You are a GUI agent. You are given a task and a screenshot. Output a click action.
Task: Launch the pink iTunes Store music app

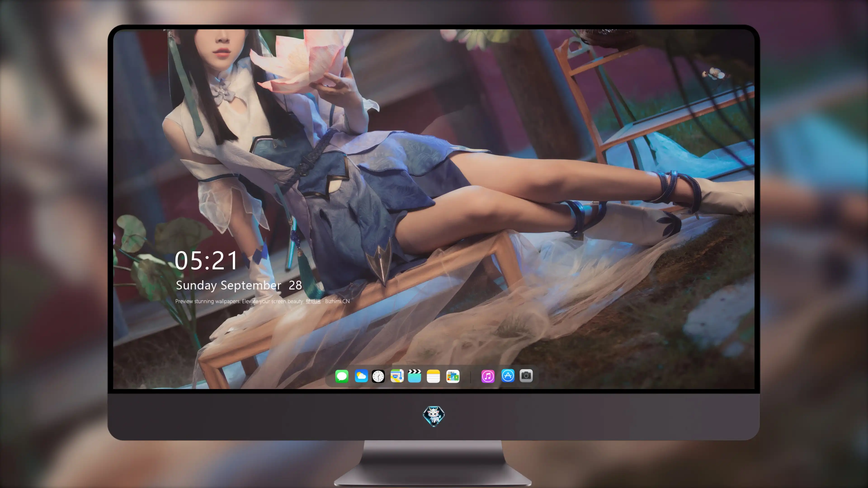(488, 376)
